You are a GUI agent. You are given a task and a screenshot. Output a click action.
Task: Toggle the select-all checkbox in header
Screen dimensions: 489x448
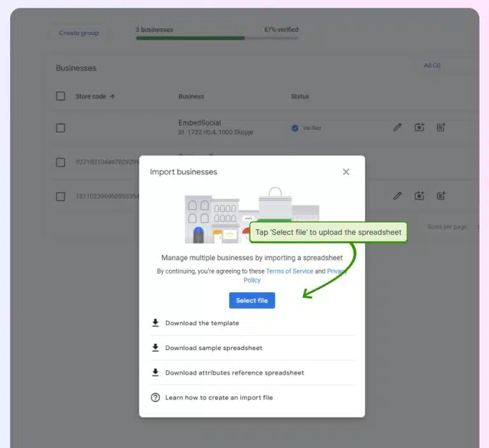click(60, 96)
